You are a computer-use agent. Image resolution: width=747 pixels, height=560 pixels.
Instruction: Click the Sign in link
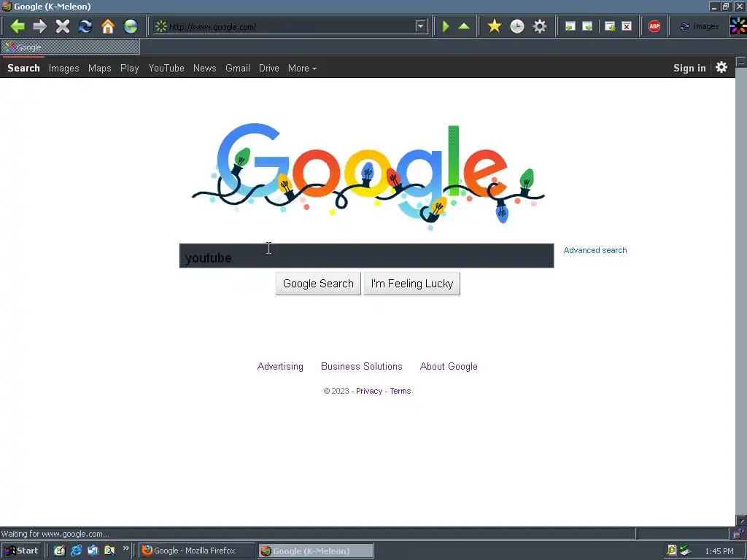click(x=689, y=68)
